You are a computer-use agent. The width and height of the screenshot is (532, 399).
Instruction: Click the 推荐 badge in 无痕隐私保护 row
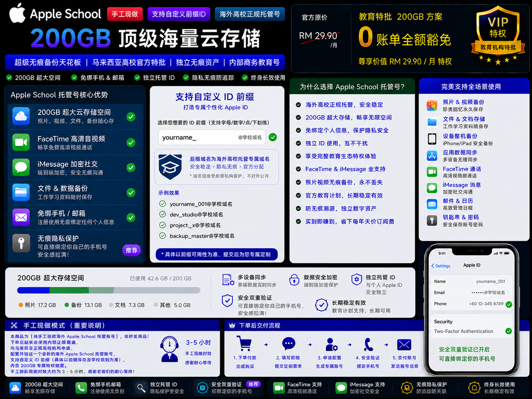tap(132, 250)
